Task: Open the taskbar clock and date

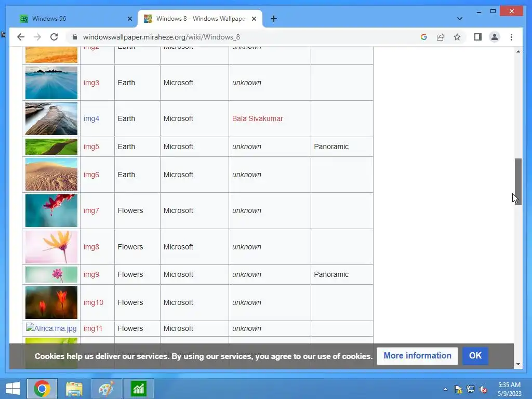Action: coord(509,389)
